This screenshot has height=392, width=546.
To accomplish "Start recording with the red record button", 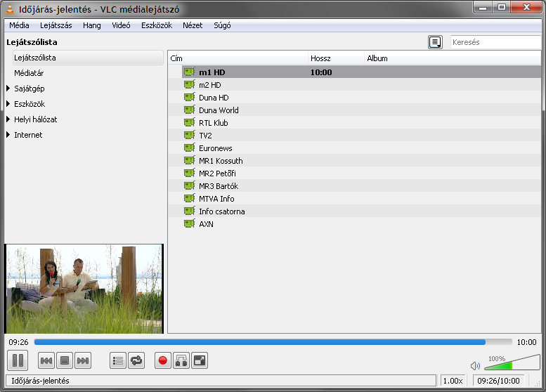I will click(x=162, y=360).
